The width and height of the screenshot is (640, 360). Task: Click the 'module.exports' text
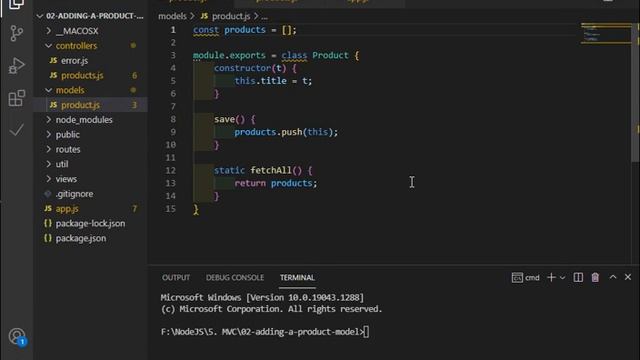229,56
